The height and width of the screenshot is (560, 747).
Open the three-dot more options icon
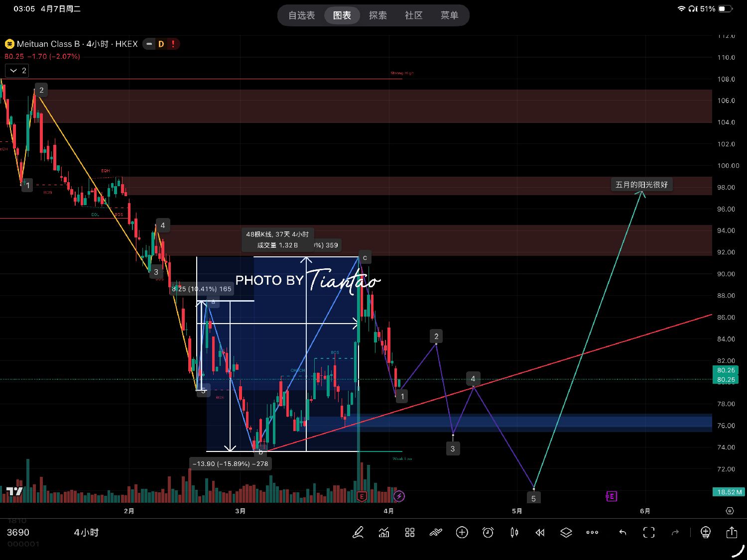tap(592, 533)
